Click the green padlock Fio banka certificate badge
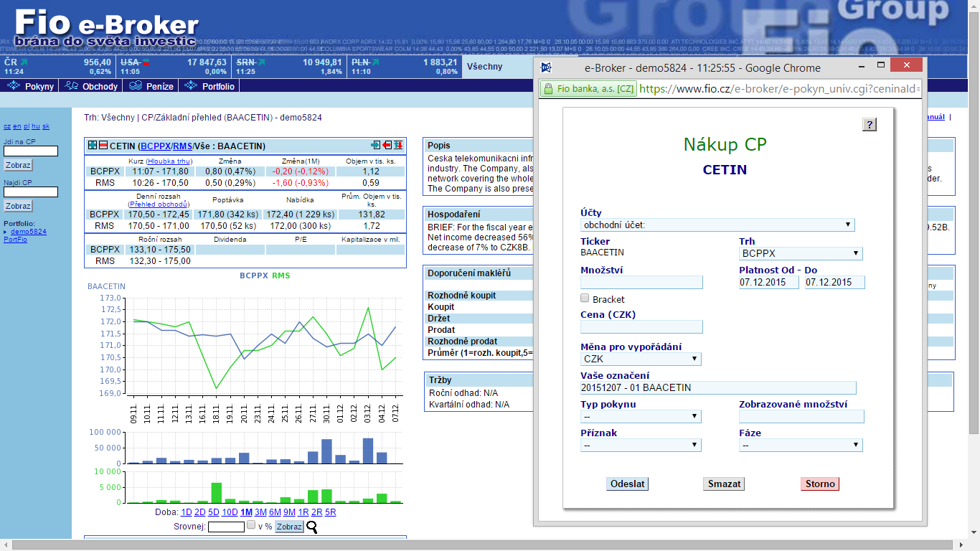The image size is (980, 551). click(x=588, y=89)
